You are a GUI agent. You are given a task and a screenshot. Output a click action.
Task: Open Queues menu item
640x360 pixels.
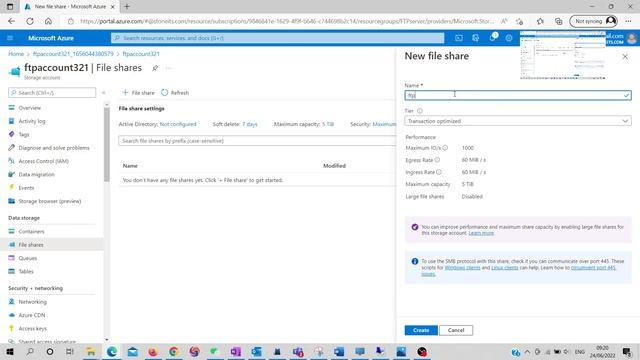[x=27, y=258]
